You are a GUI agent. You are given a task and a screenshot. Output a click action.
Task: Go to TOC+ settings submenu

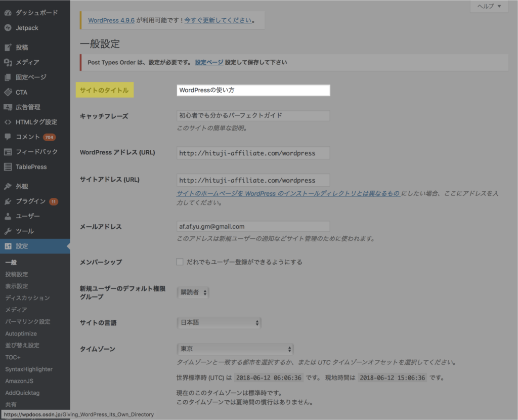(13, 357)
